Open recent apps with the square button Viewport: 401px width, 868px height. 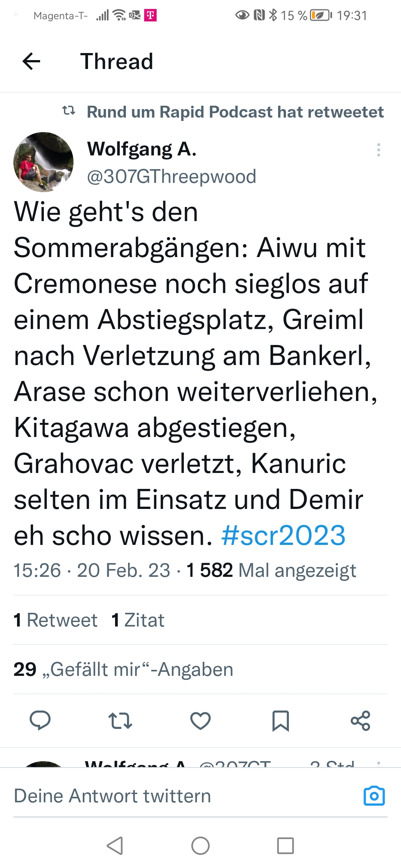(286, 846)
